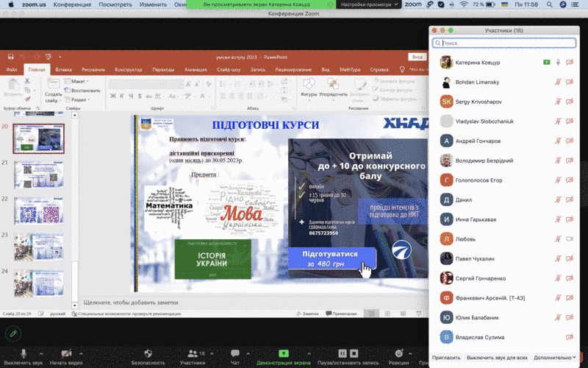Click the Wi-Fi icon in macOS menu bar
Viewport: 588px width, 368px height.
point(464,4)
